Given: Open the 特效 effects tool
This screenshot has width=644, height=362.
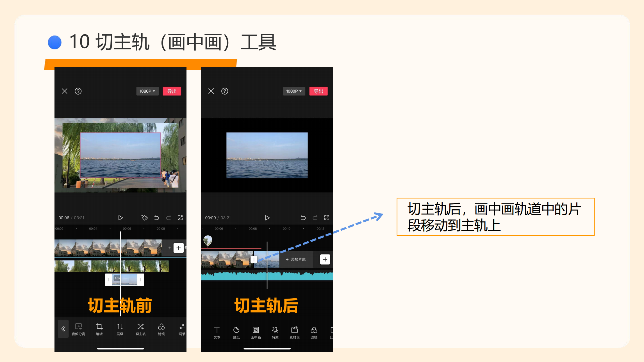Looking at the screenshot, I should 275,333.
